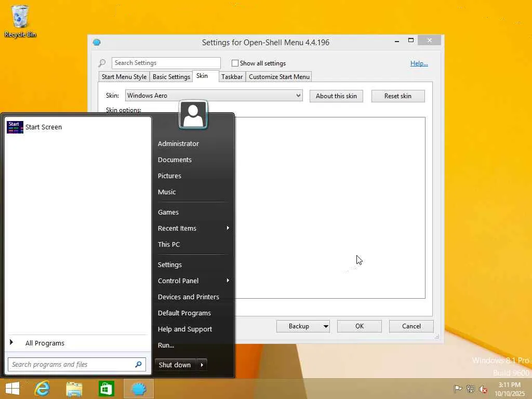Click the user account picture in Start menu
The width and height of the screenshot is (532, 399).
193,115
